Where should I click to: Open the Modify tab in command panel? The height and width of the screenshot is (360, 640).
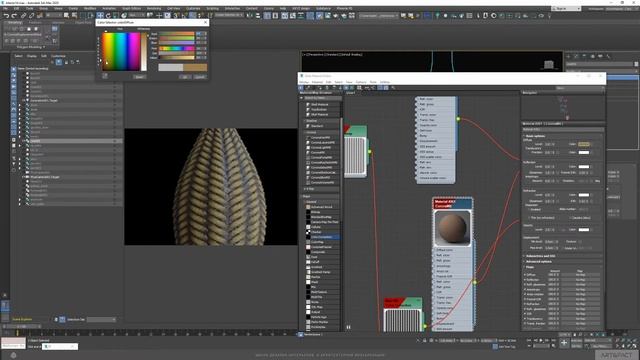point(576,56)
